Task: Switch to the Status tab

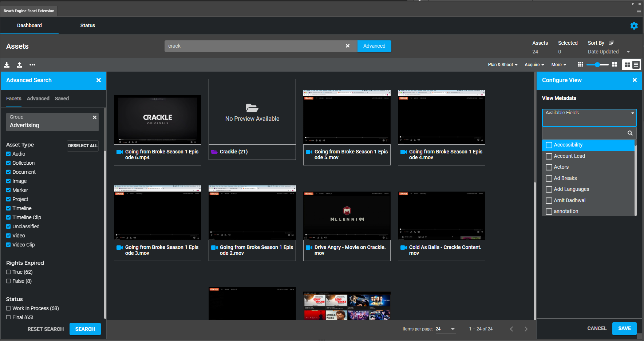Action: coord(88,25)
